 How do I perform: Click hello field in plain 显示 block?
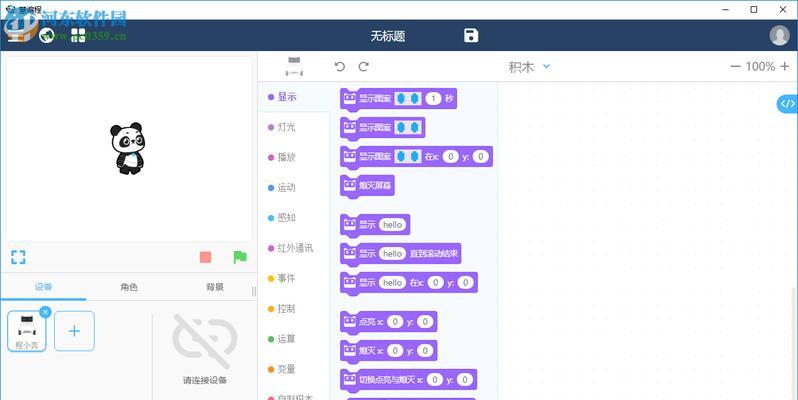click(392, 224)
